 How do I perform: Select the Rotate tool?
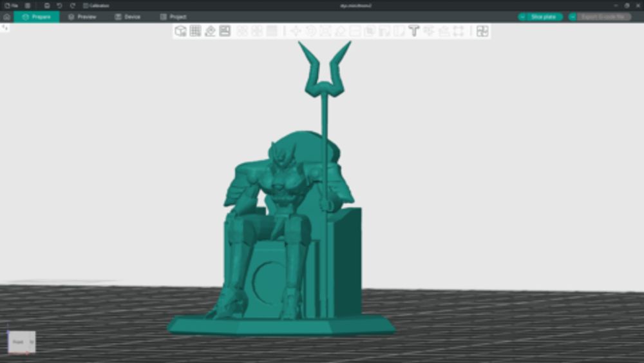[310, 31]
